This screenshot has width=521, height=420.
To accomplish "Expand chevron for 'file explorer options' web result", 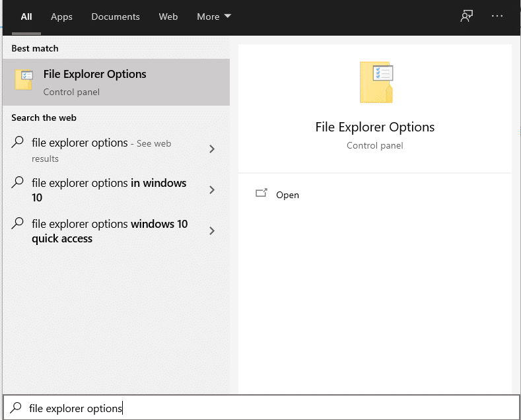I will (x=212, y=149).
